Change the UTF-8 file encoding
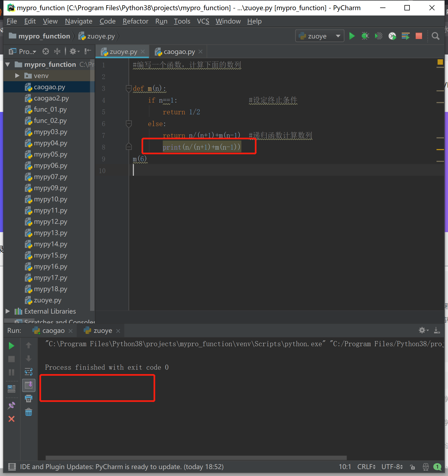Viewport: 448px width, 476px height. 392,467
